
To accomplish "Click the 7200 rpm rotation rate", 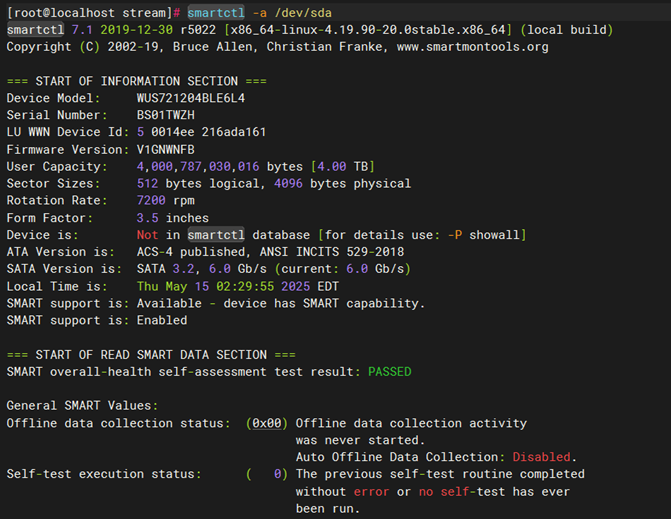I will (x=166, y=200).
